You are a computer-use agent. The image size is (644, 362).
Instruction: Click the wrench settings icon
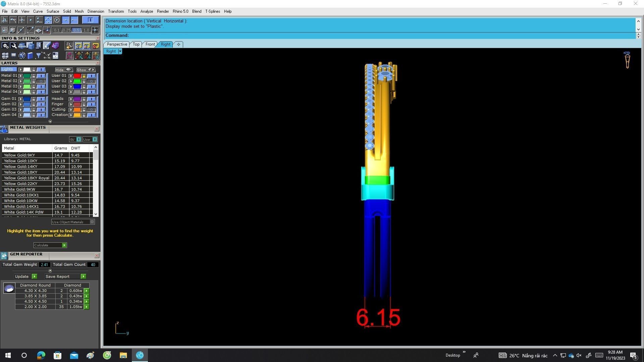[14, 46]
